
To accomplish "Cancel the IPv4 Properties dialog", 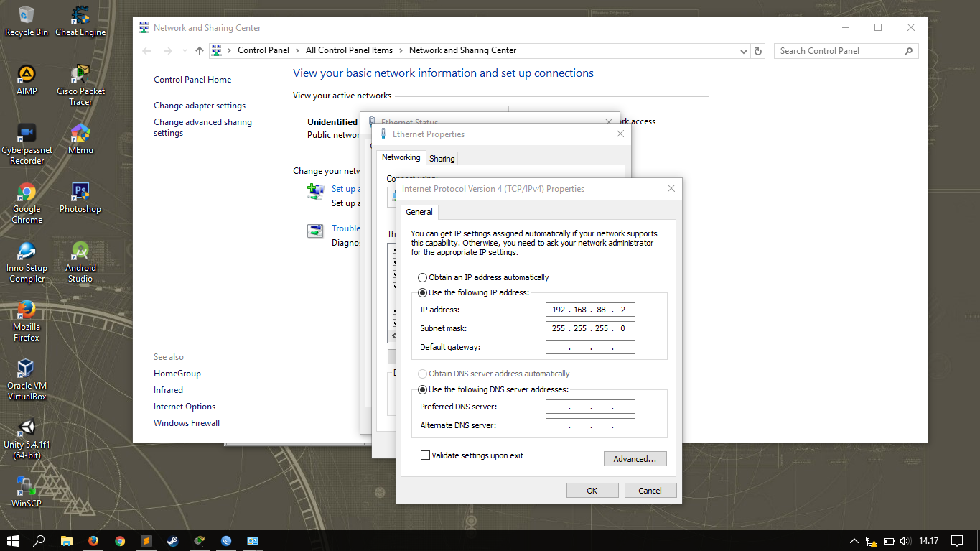I will (x=650, y=491).
